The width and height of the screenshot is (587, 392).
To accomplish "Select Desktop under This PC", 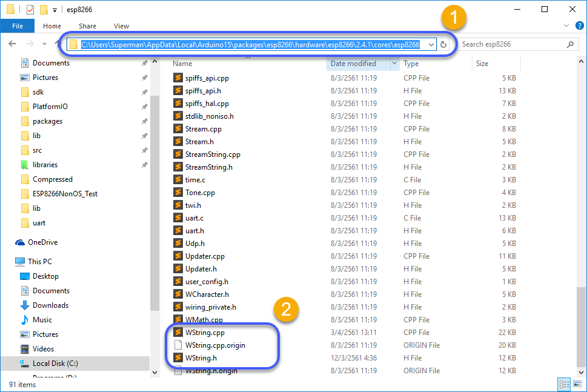I will pyautogui.click(x=45, y=276).
